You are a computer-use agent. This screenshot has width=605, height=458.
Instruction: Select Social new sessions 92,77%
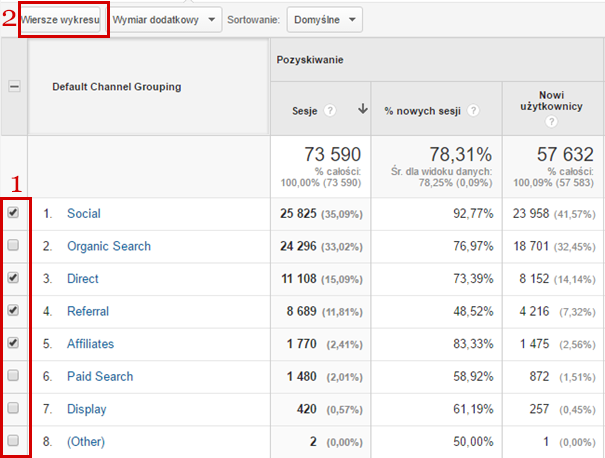[473, 213]
